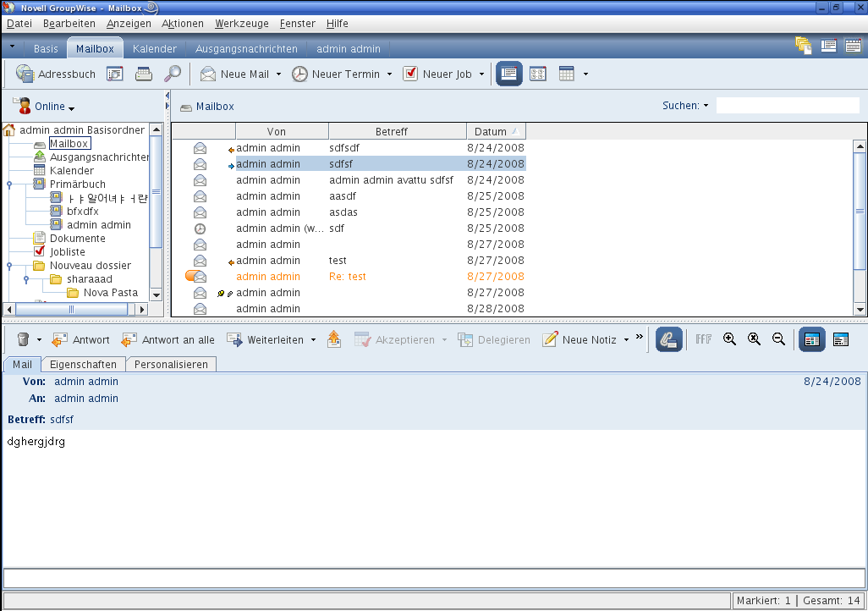Click Weiterleiten forward button

pyautogui.click(x=266, y=339)
